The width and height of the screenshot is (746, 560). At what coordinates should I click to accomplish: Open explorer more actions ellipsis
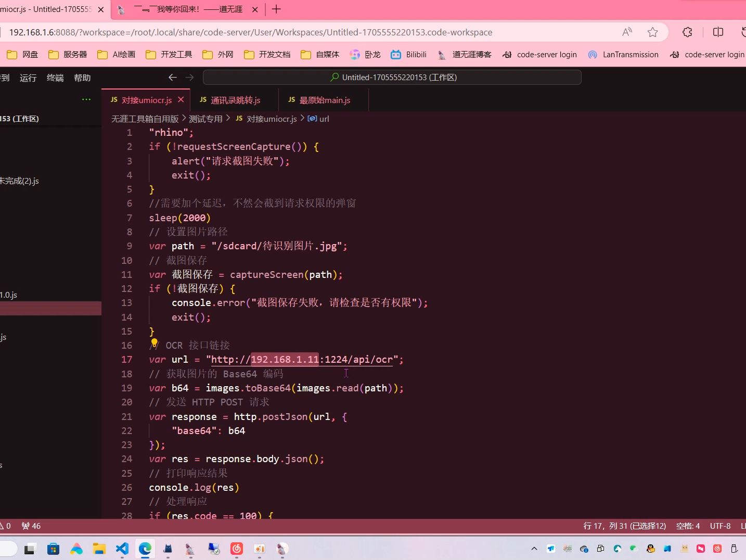(86, 99)
